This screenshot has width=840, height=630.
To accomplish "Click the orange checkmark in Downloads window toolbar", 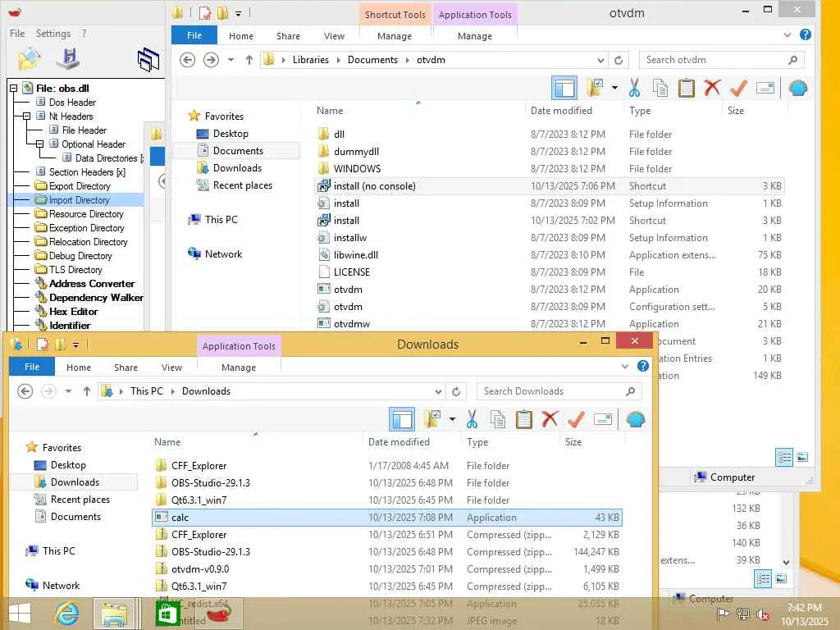I will [576, 419].
